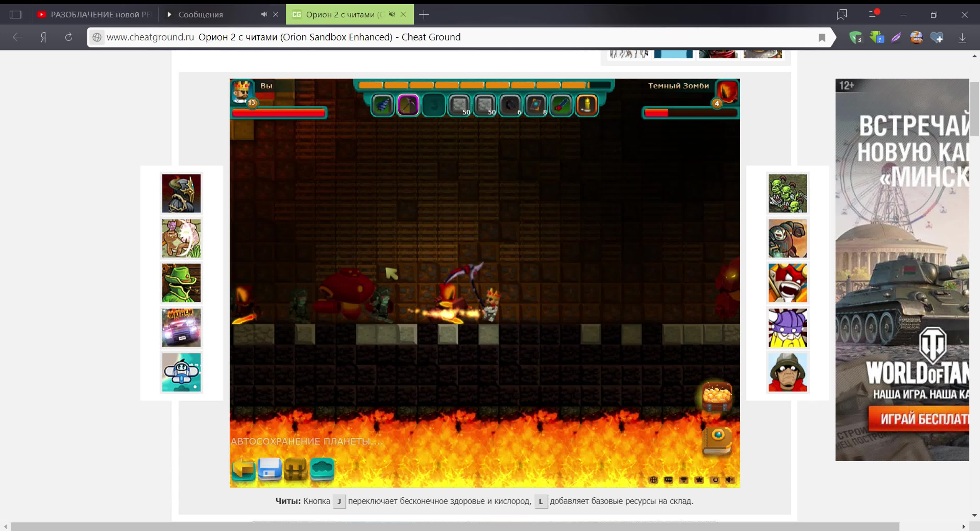The width and height of the screenshot is (980, 531).
Task: Click the keyboard controls icon in game
Action: 668,480
